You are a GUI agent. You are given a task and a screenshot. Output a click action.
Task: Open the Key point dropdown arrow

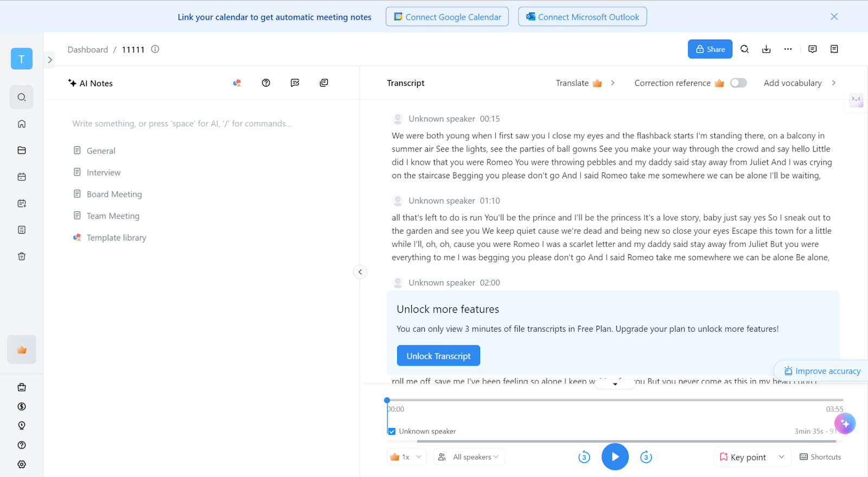click(x=782, y=457)
